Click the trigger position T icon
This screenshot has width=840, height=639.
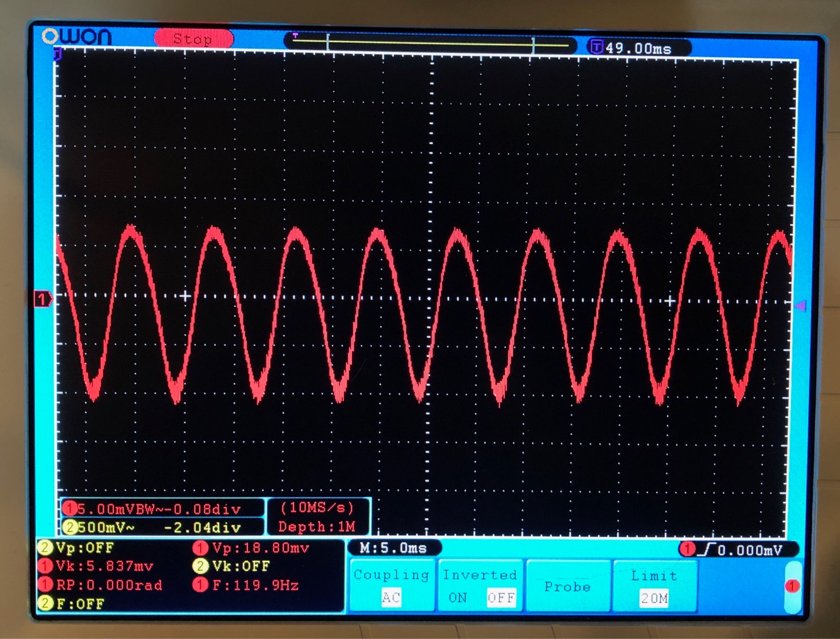tap(596, 47)
